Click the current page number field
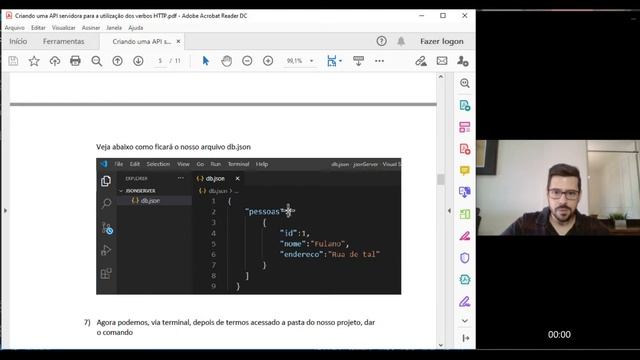Screen dimensions: 640x360 click(x=160, y=61)
